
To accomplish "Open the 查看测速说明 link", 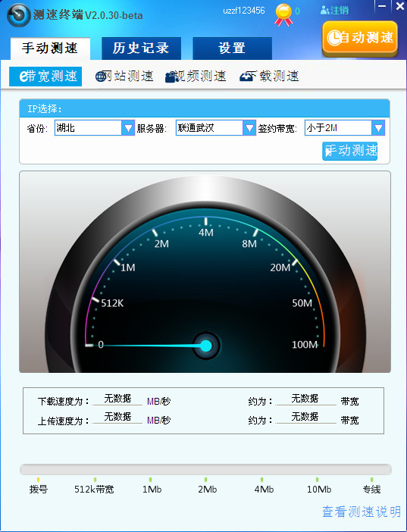I will (362, 512).
